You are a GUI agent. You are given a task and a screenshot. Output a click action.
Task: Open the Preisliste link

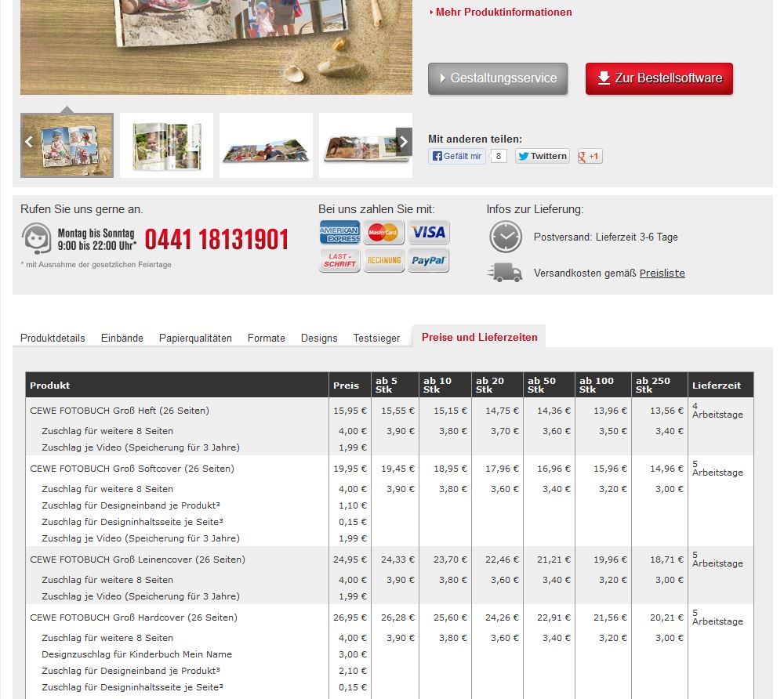point(662,273)
